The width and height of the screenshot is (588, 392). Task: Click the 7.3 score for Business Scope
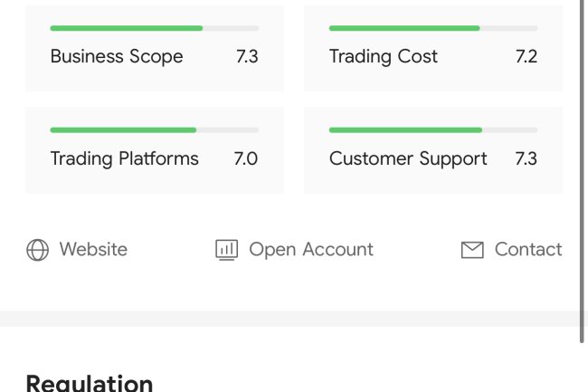[247, 56]
